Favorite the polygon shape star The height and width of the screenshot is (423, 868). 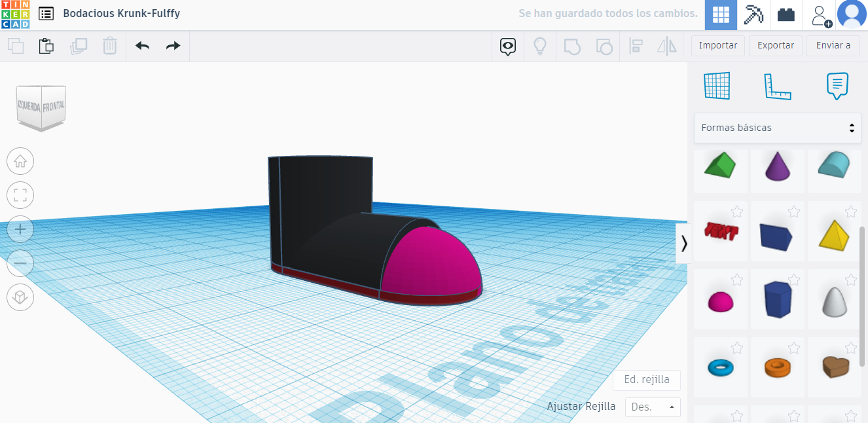coord(794,280)
